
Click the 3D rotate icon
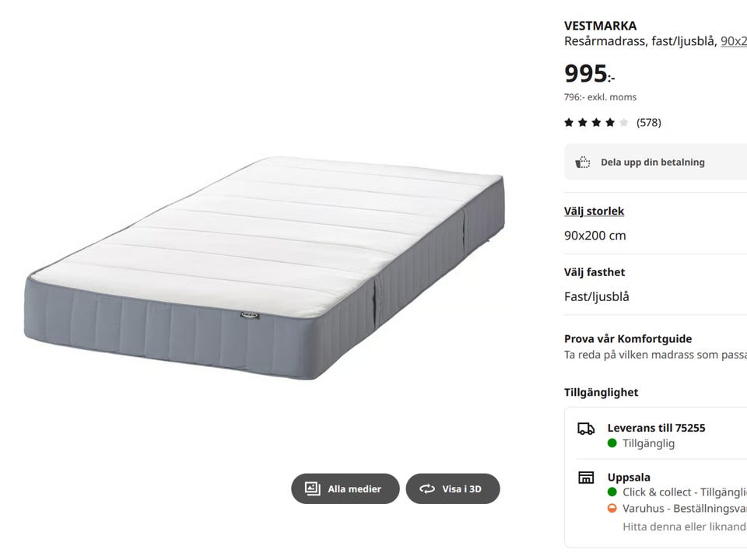click(426, 488)
